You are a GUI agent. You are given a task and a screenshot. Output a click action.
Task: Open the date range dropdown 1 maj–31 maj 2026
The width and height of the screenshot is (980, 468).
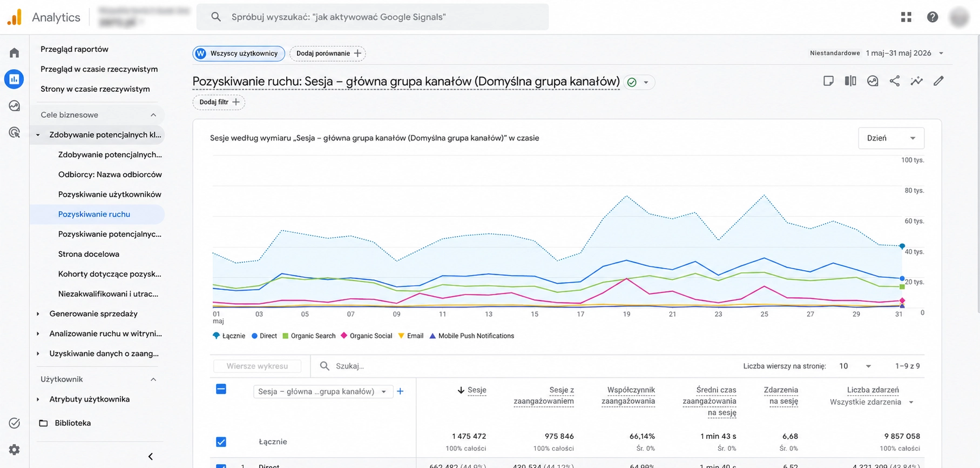(904, 53)
